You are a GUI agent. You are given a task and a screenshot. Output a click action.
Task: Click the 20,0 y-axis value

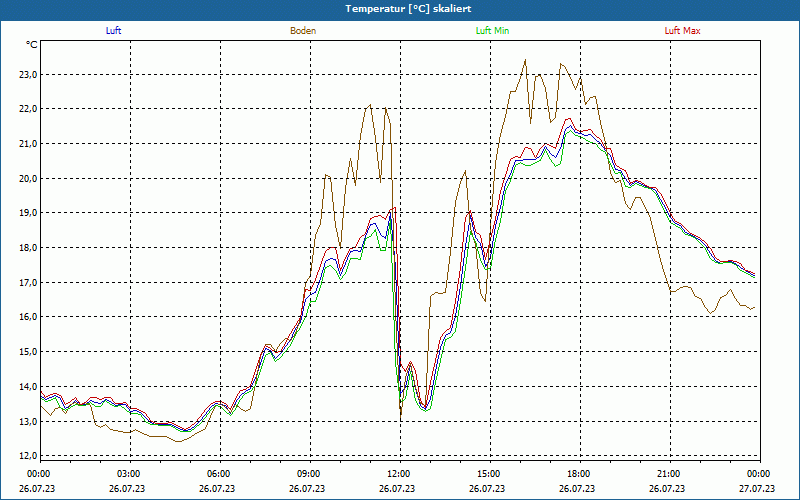pyautogui.click(x=29, y=179)
